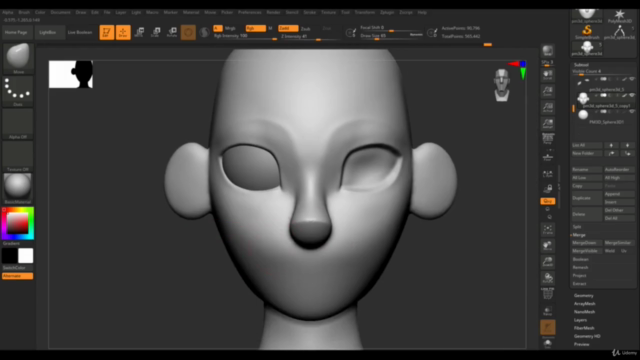
Task: Open the Home Page button
Action: pyautogui.click(x=16, y=32)
